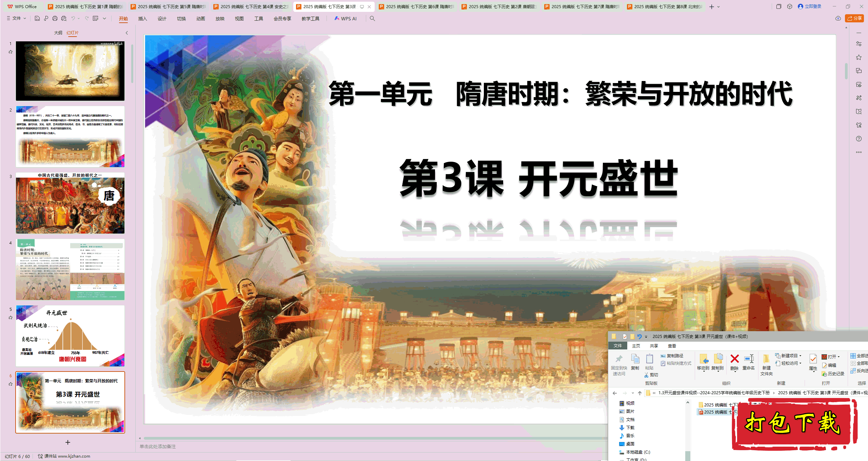Image resolution: width=868 pixels, height=461 pixels.
Task: Open the Explorer 查看 tab
Action: (x=672, y=346)
